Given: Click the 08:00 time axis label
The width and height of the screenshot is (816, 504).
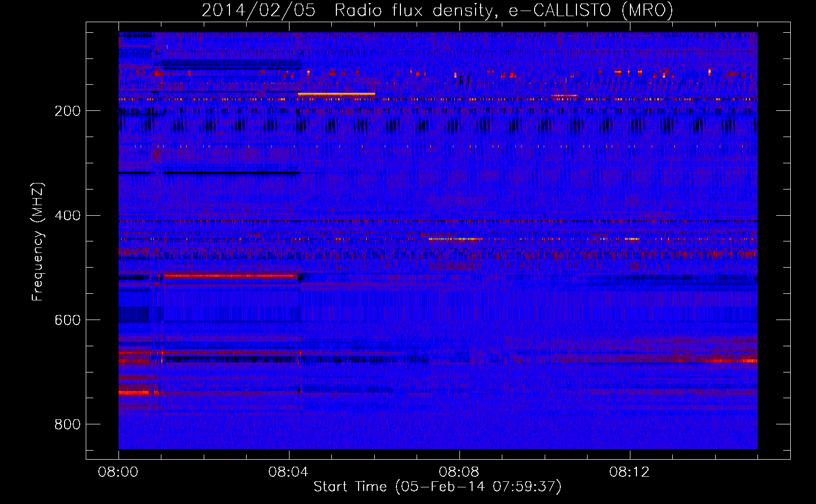Looking at the screenshot, I should click(x=118, y=472).
